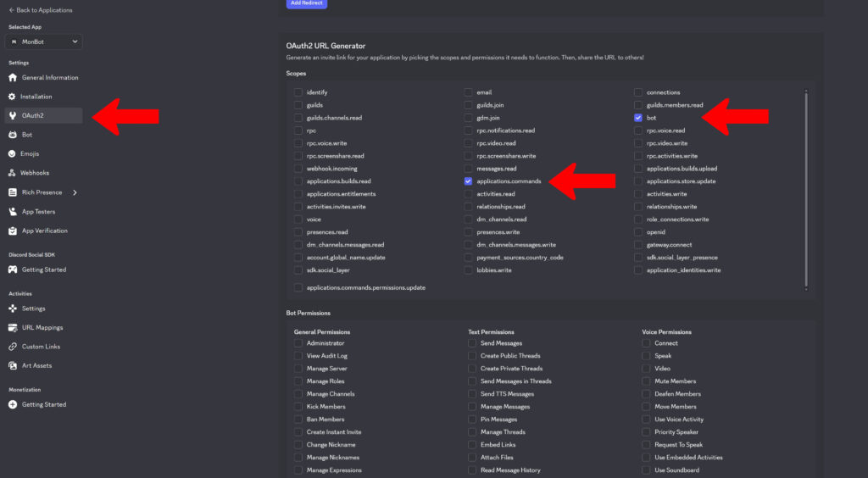Click the Scopes list vertical scrollbar
Viewport: 868px width, 478px height.
[x=807, y=186]
